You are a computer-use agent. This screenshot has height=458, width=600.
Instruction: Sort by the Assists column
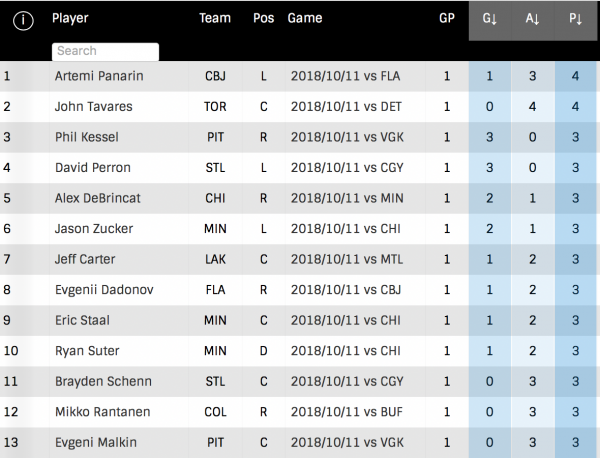tap(532, 19)
